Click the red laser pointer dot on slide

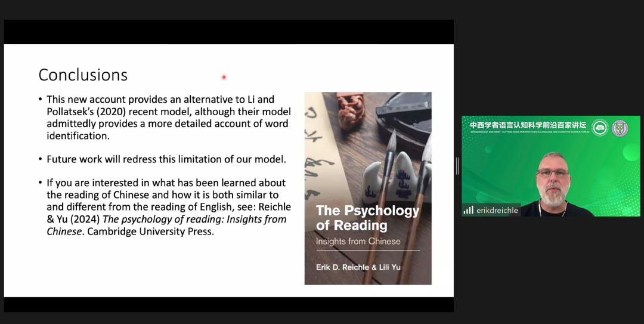(224, 77)
